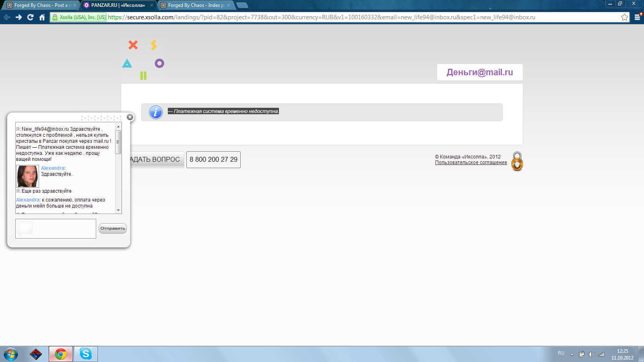Click the Отправить send button
Viewport: 644px width, 362px height.
pyautogui.click(x=113, y=228)
